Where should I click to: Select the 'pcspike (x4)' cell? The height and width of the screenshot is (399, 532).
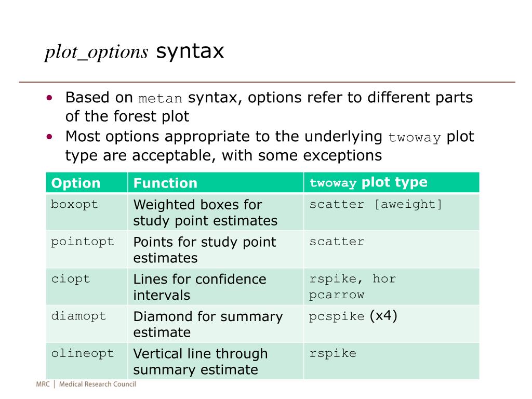[x=392, y=324]
